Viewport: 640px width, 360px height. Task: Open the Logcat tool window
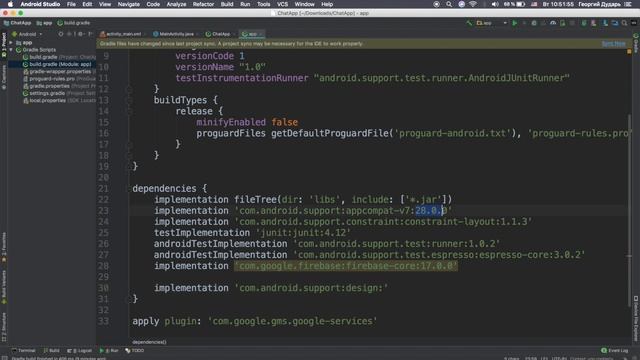click(80, 351)
